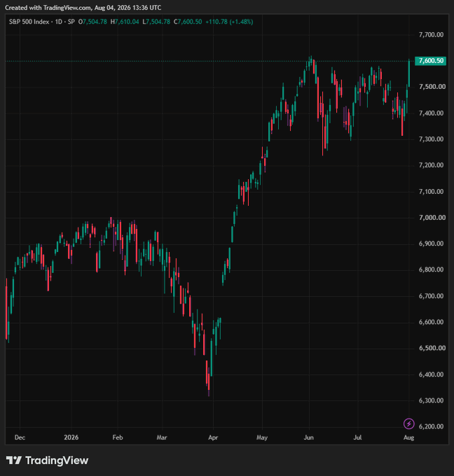The height and width of the screenshot is (476, 454).
Task: Click the 6,500.00 price axis label
Action: click(432, 348)
